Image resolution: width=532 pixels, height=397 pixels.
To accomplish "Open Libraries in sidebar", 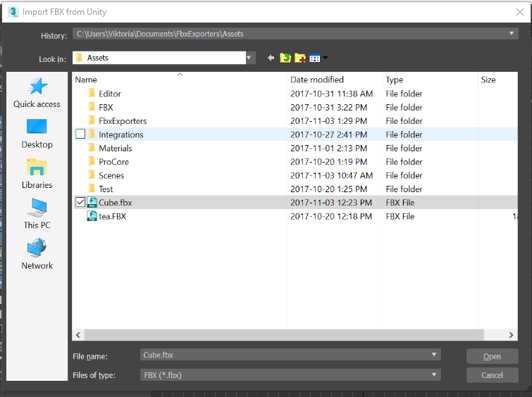I will point(37,174).
